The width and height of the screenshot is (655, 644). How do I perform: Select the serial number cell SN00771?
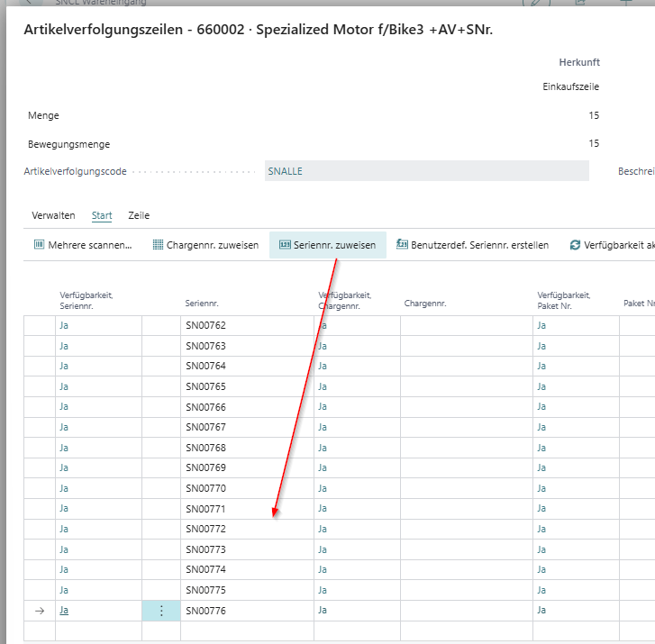pyautogui.click(x=205, y=509)
